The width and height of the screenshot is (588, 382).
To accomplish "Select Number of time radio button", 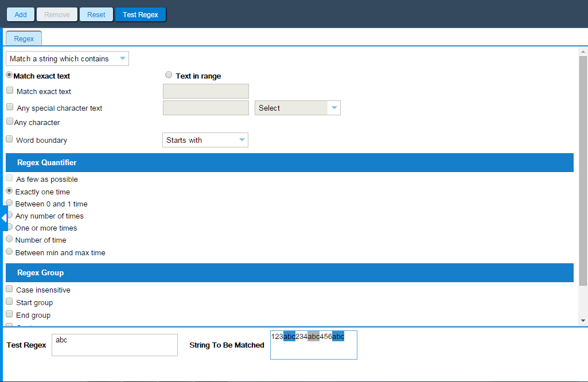I will tap(9, 239).
